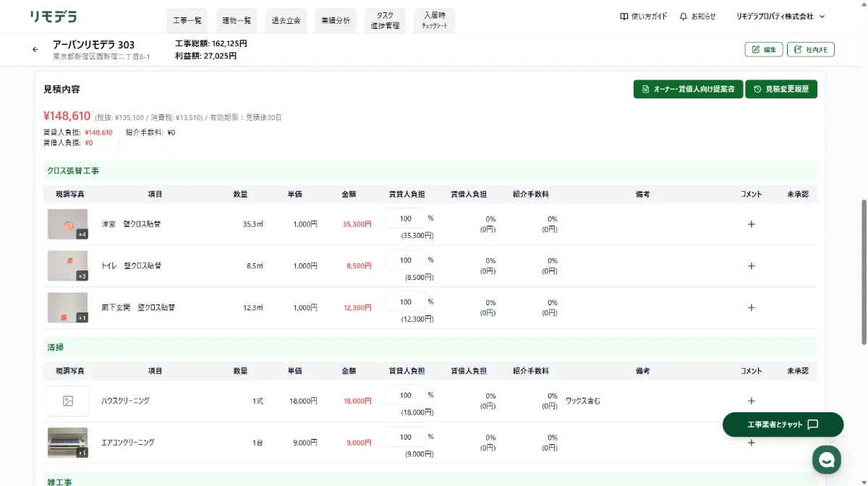Go to the タスク進捗管理 tab
868x486 pixels.
[385, 21]
